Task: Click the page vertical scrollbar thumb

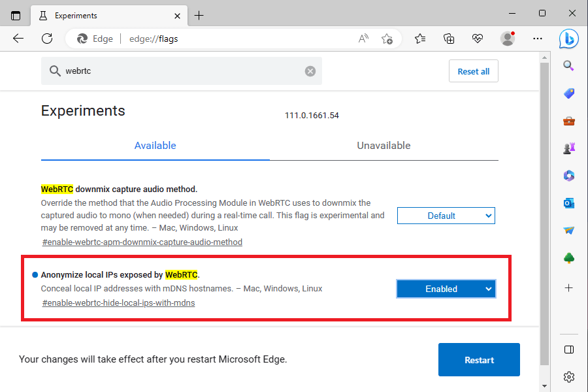Action: 544,214
